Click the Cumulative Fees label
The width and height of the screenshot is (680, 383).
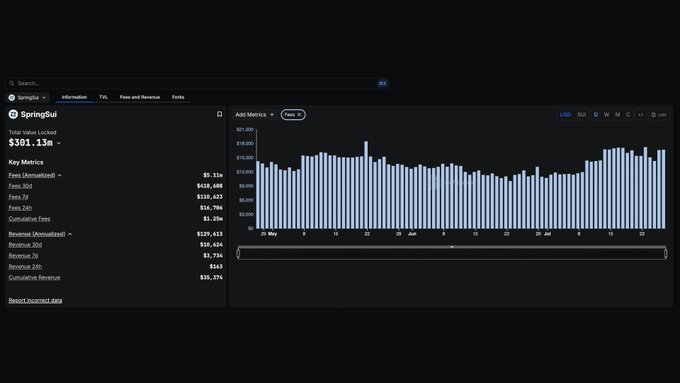pos(29,219)
